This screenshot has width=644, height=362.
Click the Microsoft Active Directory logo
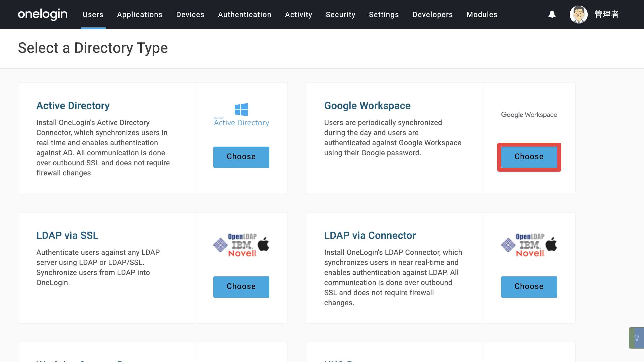point(241,115)
